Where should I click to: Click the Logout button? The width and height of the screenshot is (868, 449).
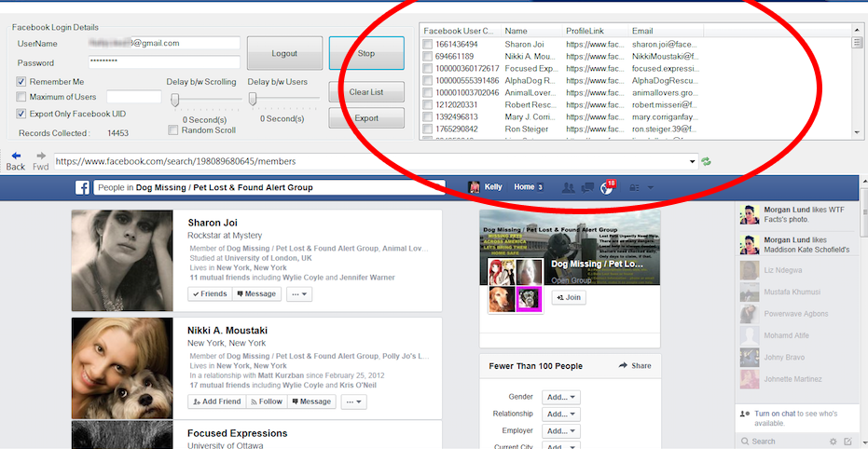[x=284, y=54]
